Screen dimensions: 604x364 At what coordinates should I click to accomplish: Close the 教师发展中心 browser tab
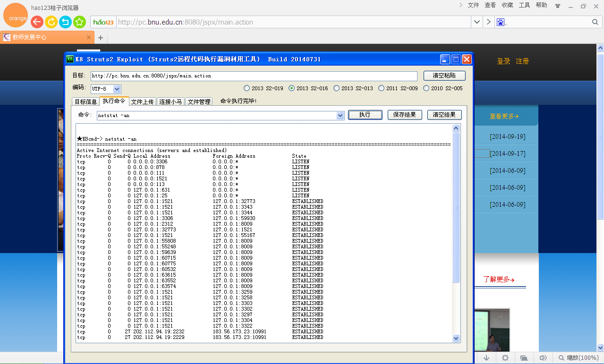tap(89, 37)
